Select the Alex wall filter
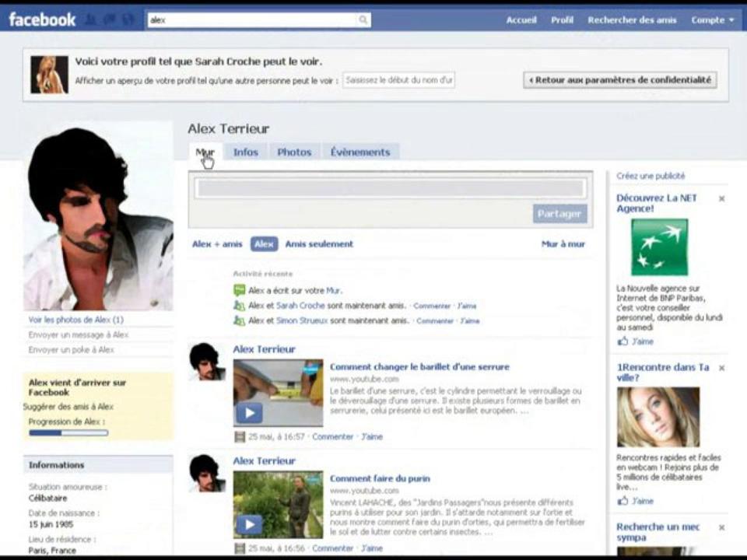The width and height of the screenshot is (747, 560). (264, 244)
